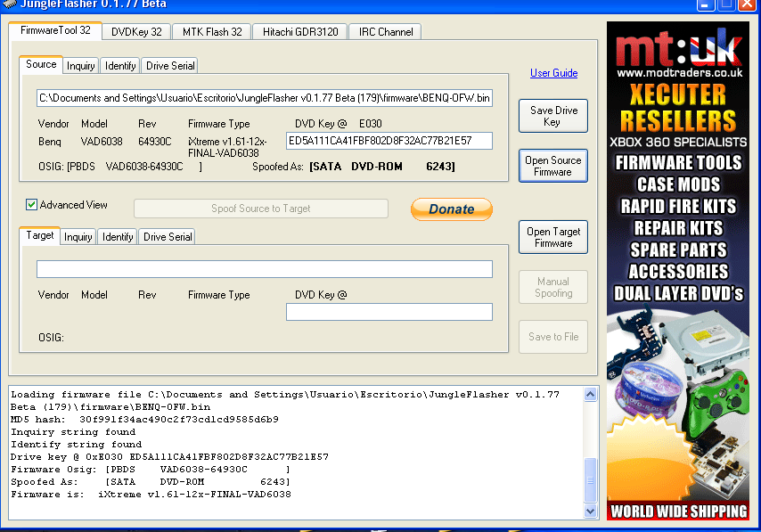Open the Source panel Drive Serial tab

(170, 66)
